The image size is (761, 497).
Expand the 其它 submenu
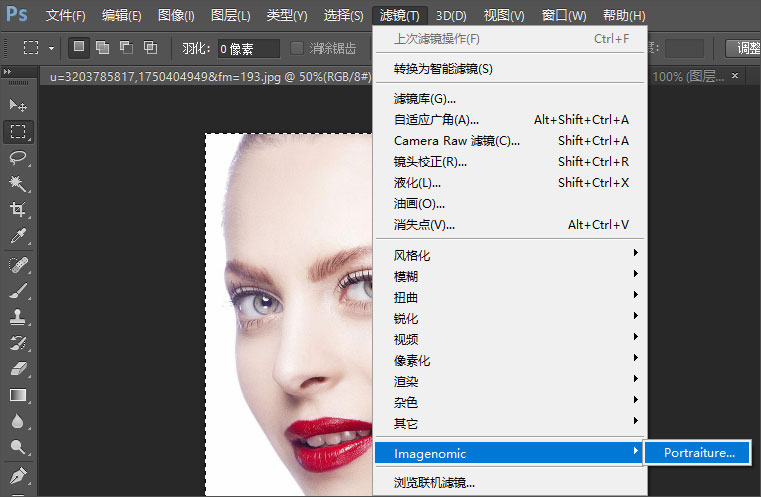pyautogui.click(x=510, y=424)
